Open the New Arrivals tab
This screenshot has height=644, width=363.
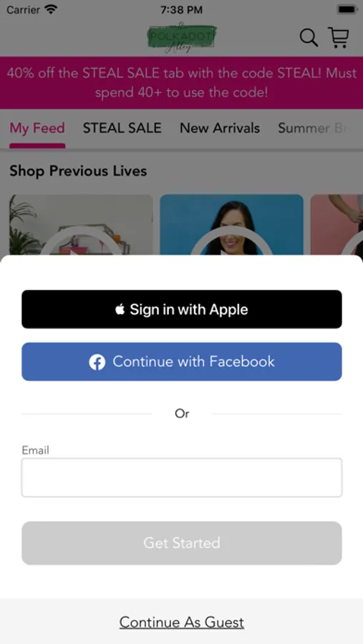point(220,128)
